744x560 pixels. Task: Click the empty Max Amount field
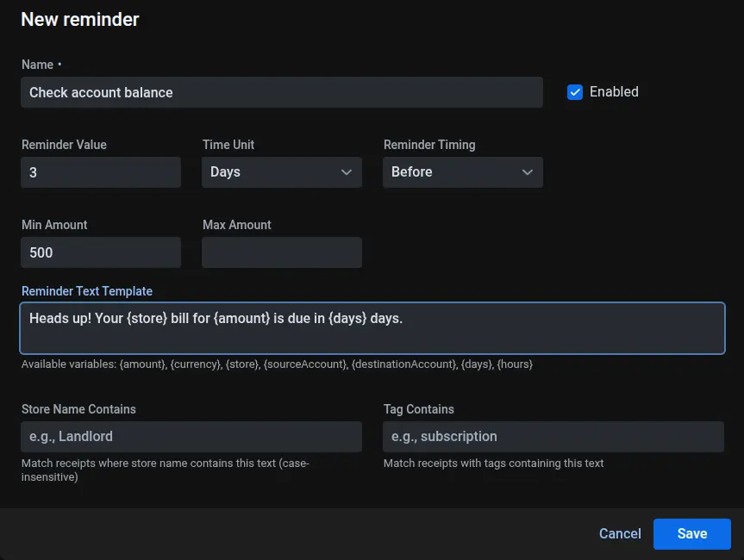click(281, 252)
